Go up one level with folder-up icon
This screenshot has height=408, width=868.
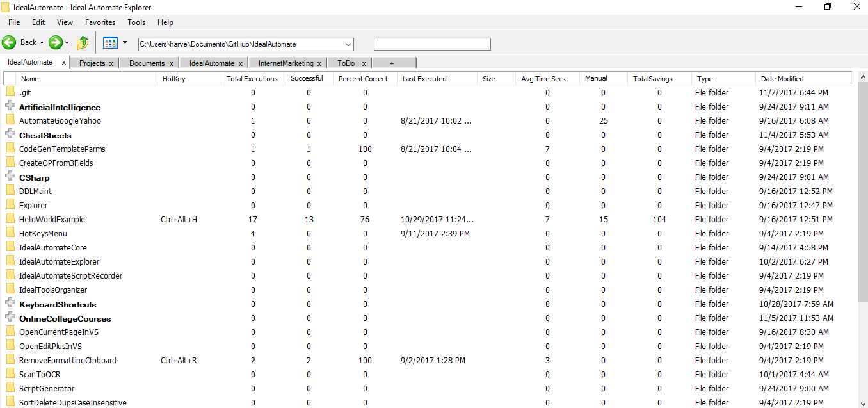coord(83,43)
